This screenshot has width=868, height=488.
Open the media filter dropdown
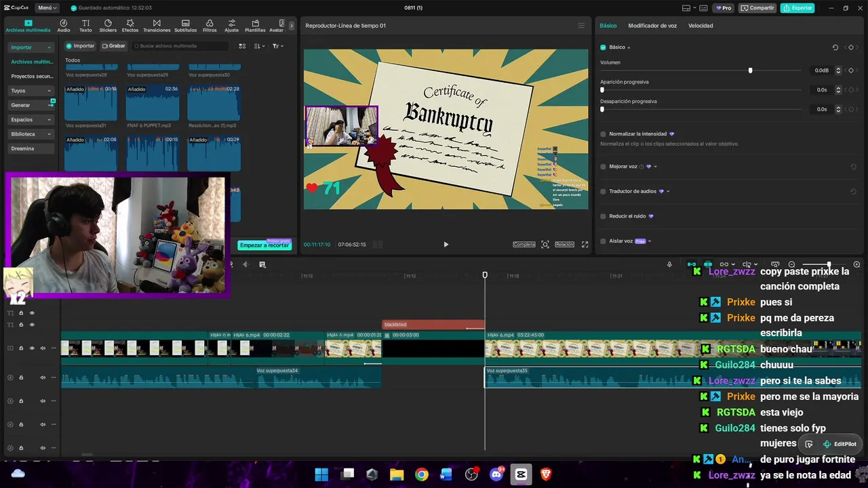[278, 46]
